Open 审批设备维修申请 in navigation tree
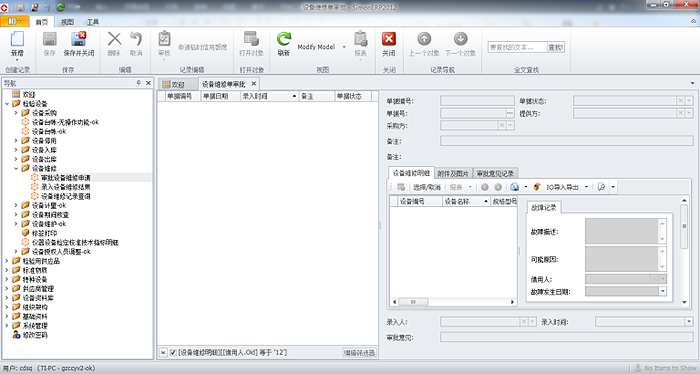700x374 pixels. click(x=66, y=178)
